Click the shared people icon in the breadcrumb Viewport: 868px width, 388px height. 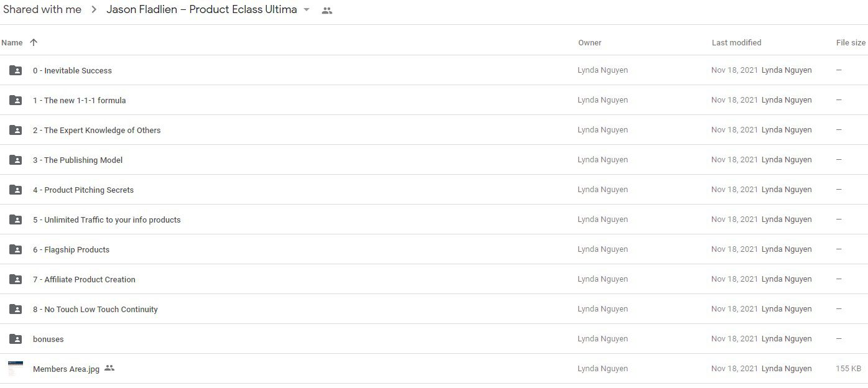(x=327, y=11)
